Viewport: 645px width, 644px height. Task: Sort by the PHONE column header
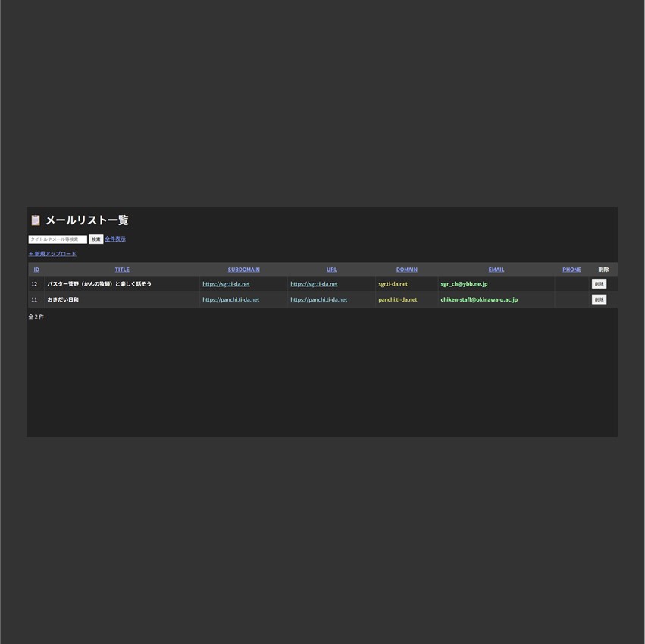point(571,270)
